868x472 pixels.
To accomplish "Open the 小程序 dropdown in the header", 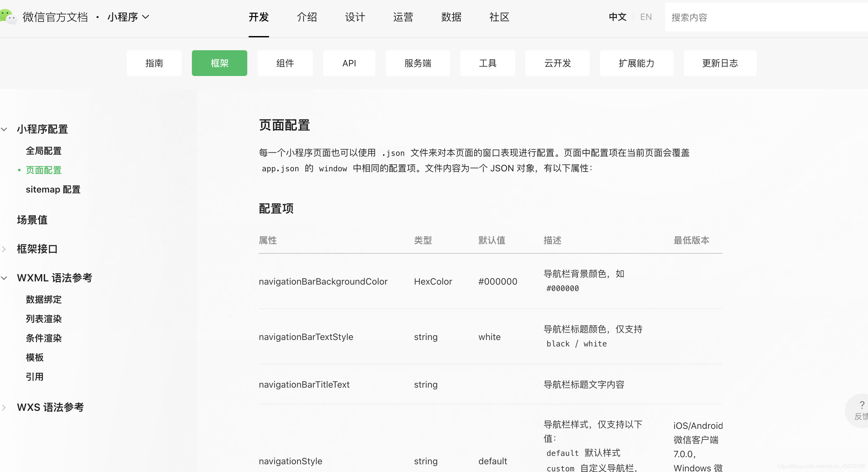I will [128, 17].
